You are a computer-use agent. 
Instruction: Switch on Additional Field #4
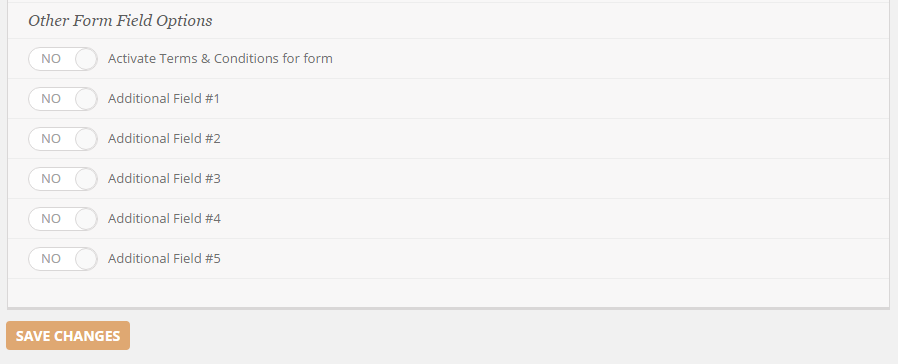[x=63, y=219]
